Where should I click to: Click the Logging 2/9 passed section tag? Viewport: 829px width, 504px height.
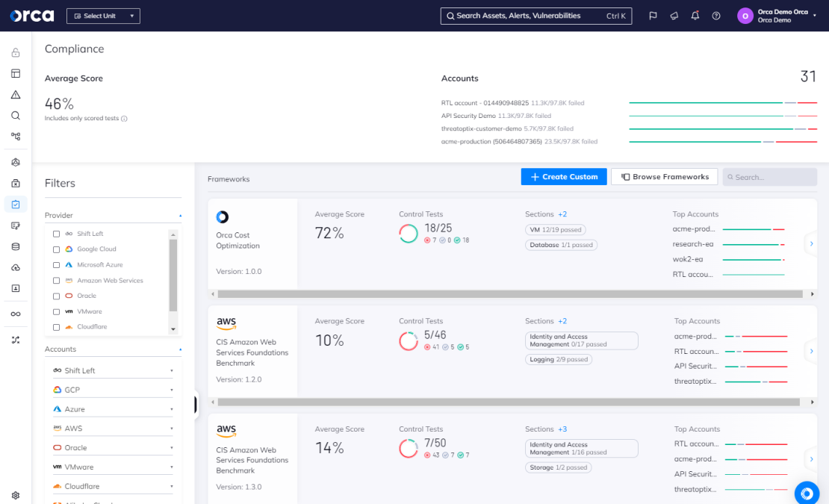(x=559, y=359)
